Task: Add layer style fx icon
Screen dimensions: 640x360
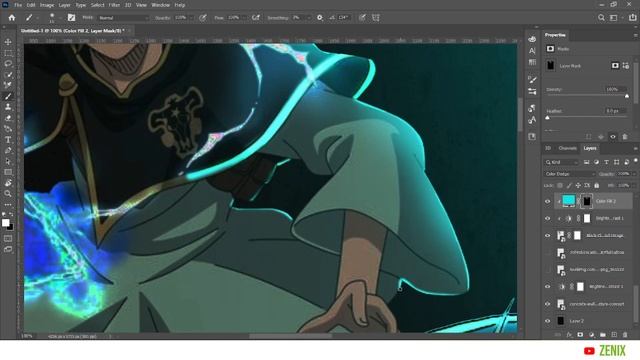Action: coord(569,335)
